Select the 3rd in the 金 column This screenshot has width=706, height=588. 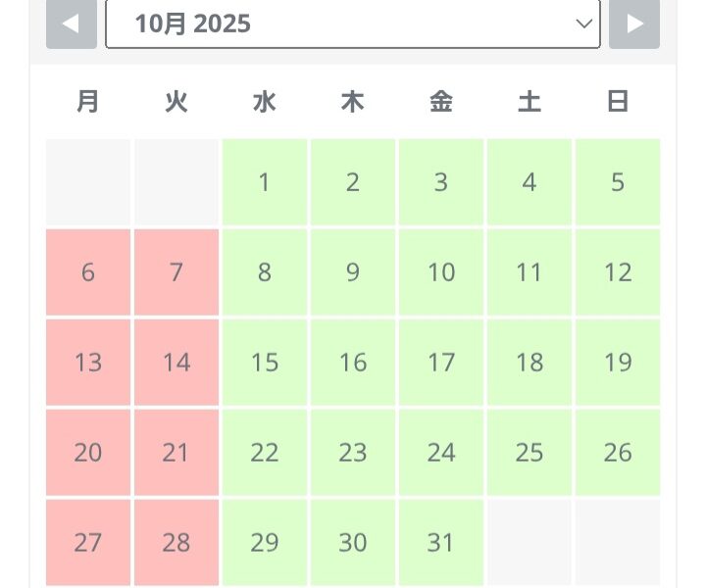(441, 182)
